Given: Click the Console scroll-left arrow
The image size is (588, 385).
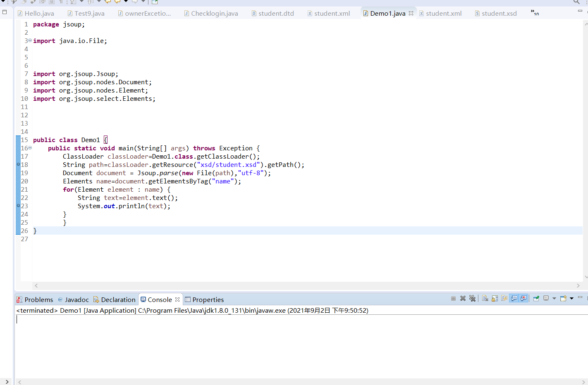Looking at the screenshot, I should coord(19,382).
